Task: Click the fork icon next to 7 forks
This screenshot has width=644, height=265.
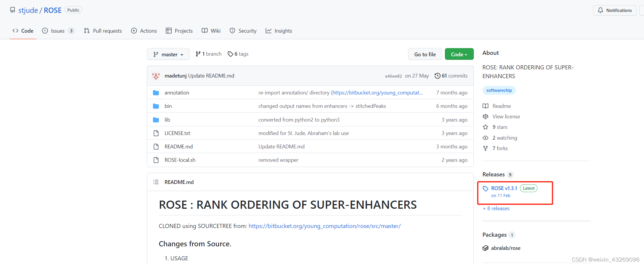Action: coord(485,148)
